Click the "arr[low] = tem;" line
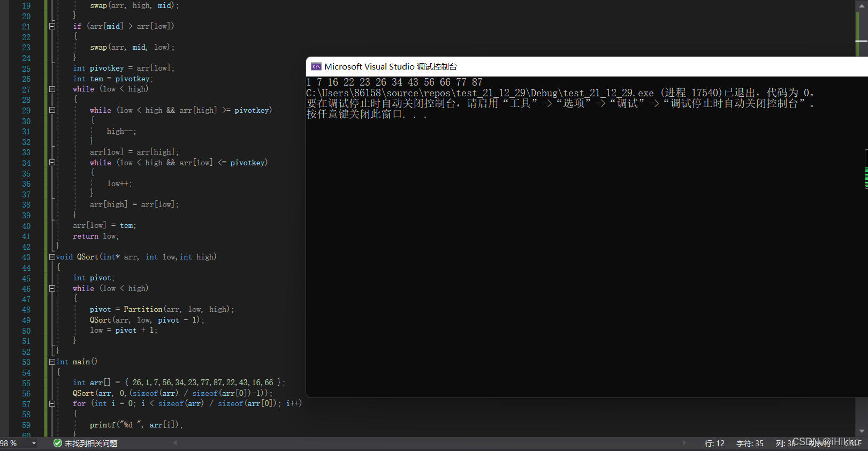 point(104,225)
